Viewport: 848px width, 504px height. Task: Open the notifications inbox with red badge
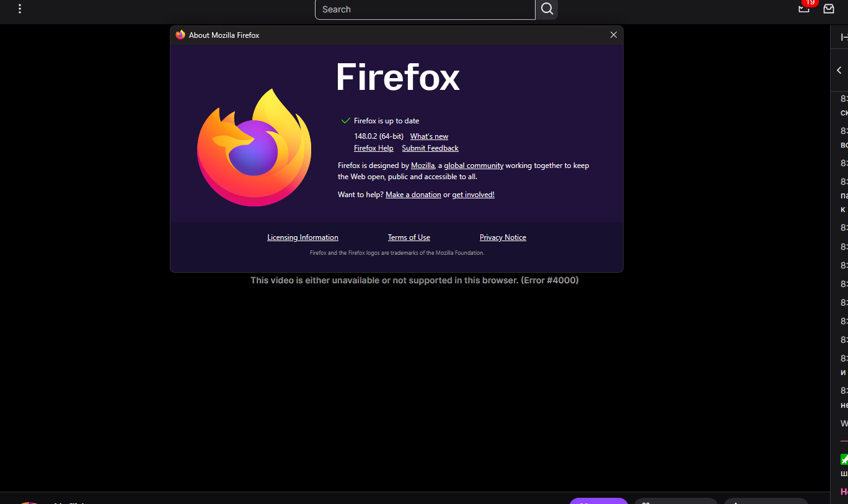[805, 8]
